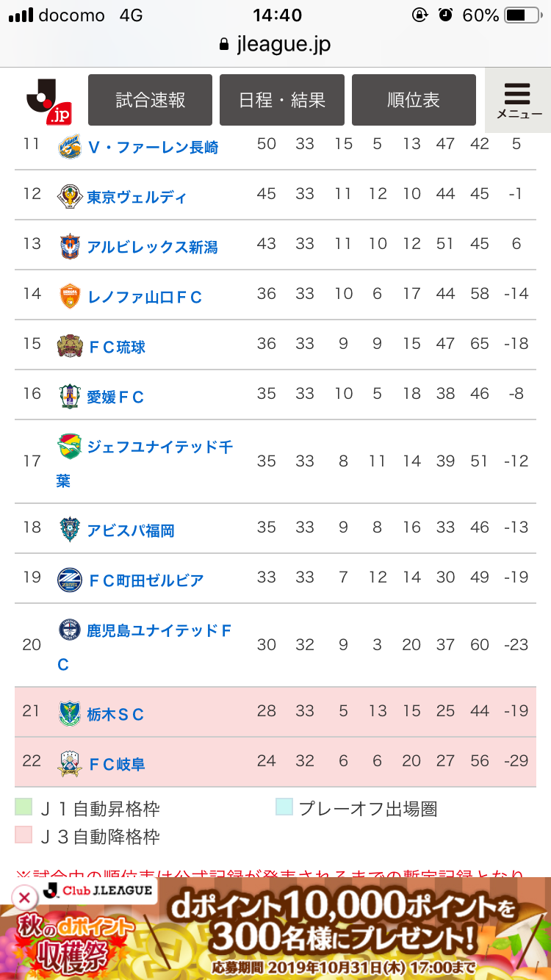Tap the アルビレックス新潟 club crest
The height and width of the screenshot is (980, 551).
coord(70,246)
